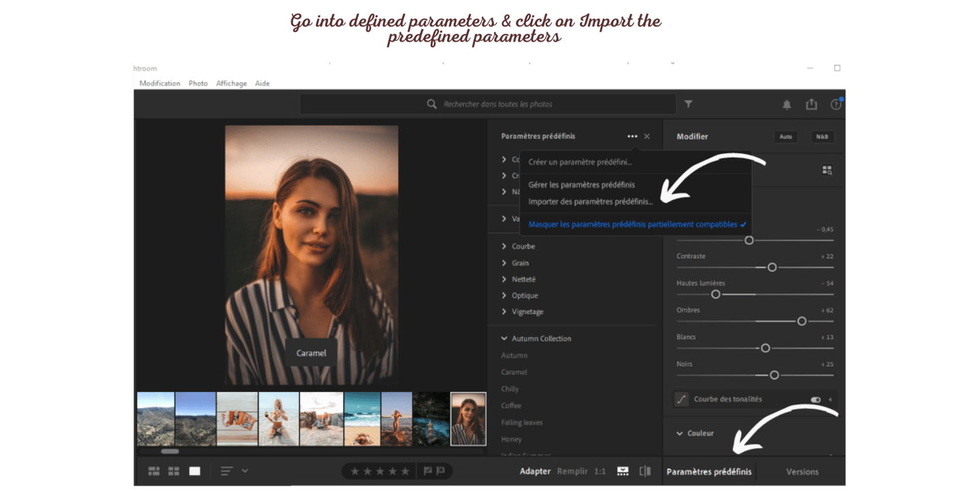Click the share/export icon
This screenshot has width=980, height=499.
coord(811,104)
